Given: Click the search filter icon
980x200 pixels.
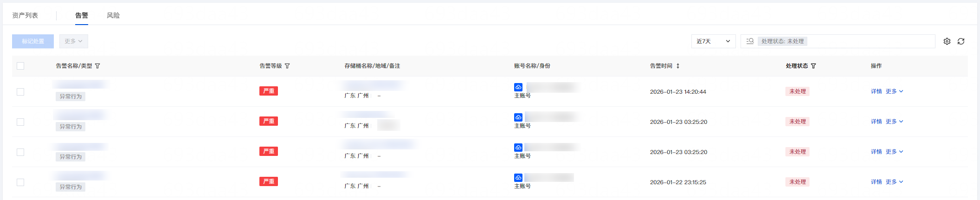Looking at the screenshot, I should 750,41.
